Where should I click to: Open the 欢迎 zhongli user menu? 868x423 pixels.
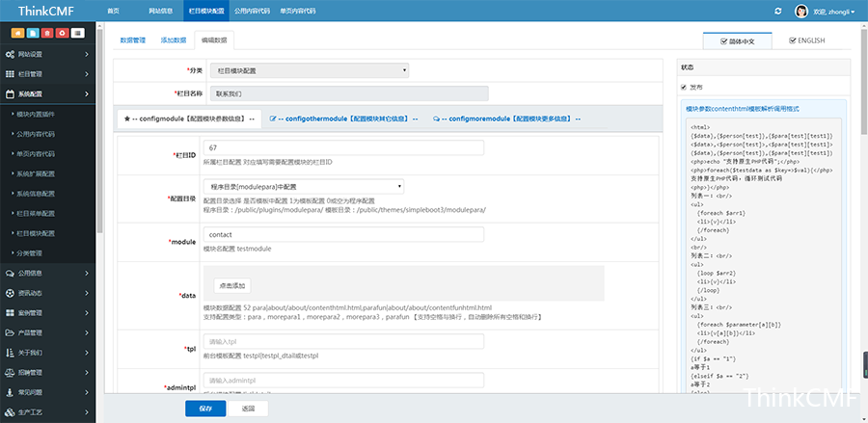(x=833, y=11)
